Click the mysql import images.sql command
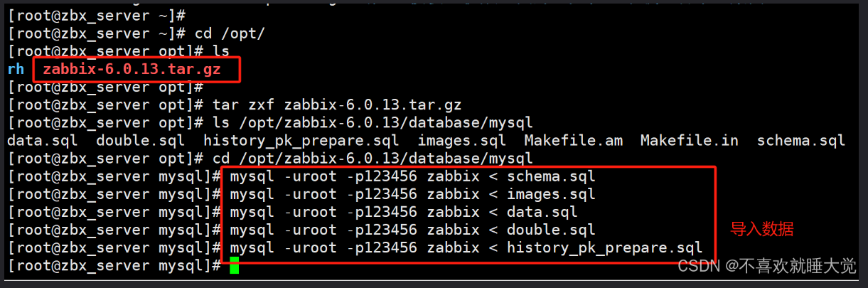Image resolution: width=868 pixels, height=288 pixels. (x=413, y=194)
